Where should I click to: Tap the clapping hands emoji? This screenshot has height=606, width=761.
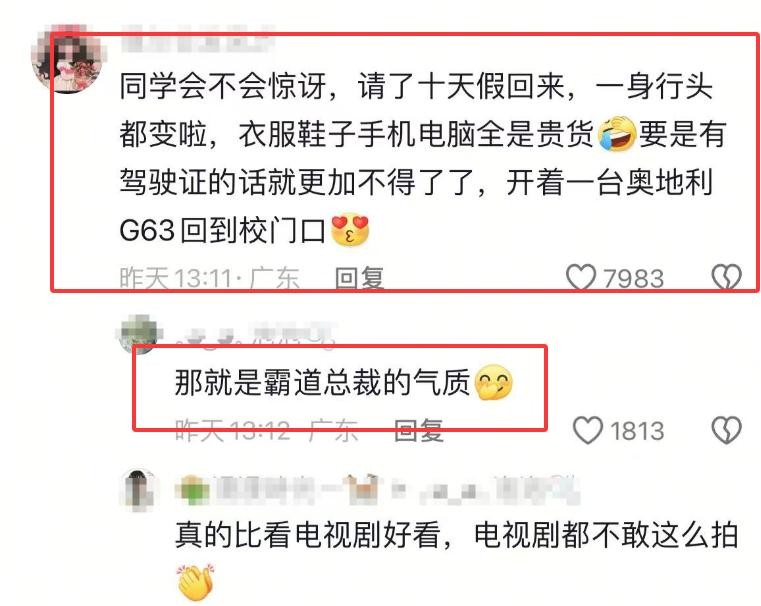(196, 582)
